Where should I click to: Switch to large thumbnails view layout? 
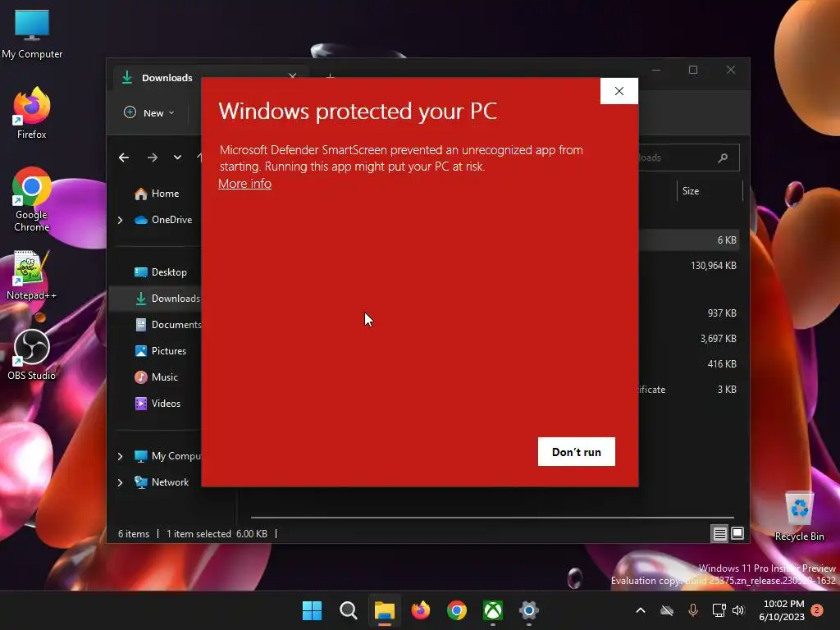coord(737,533)
